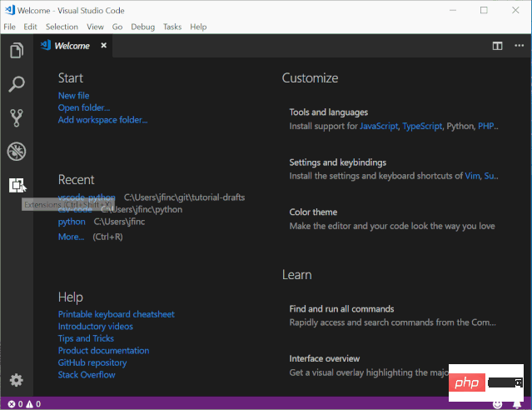Screen dimensions: 532x410
Task: Click the C:\Users\jfinc\git\tutorial-drafts path
Action: tap(184, 197)
